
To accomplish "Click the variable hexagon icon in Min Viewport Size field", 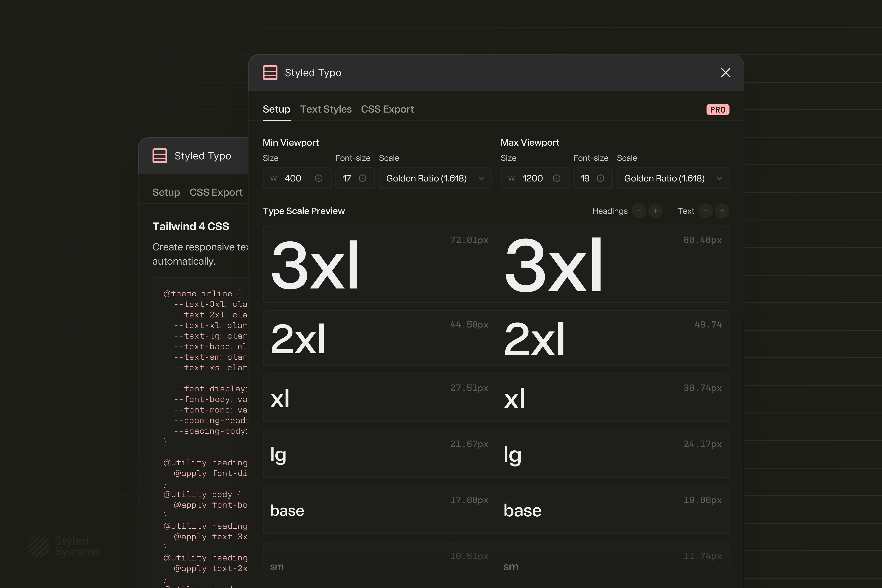I will tap(319, 178).
